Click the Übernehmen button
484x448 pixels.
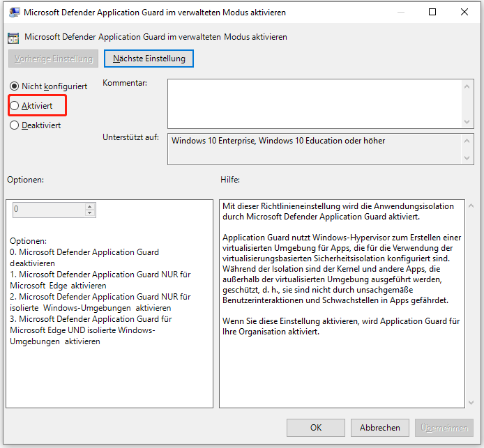pos(444,428)
